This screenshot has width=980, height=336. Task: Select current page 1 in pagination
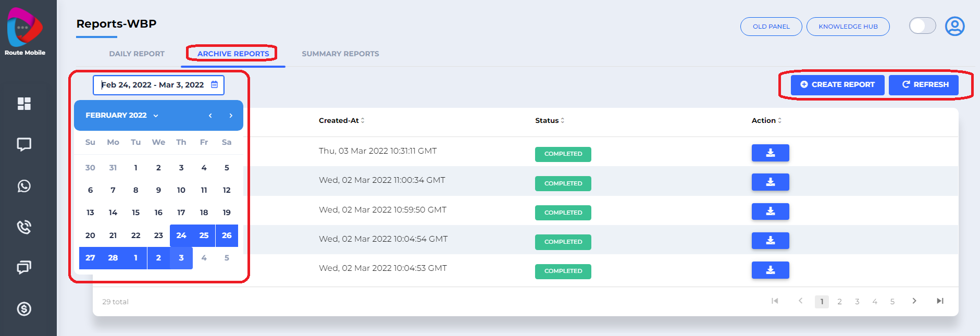(822, 302)
